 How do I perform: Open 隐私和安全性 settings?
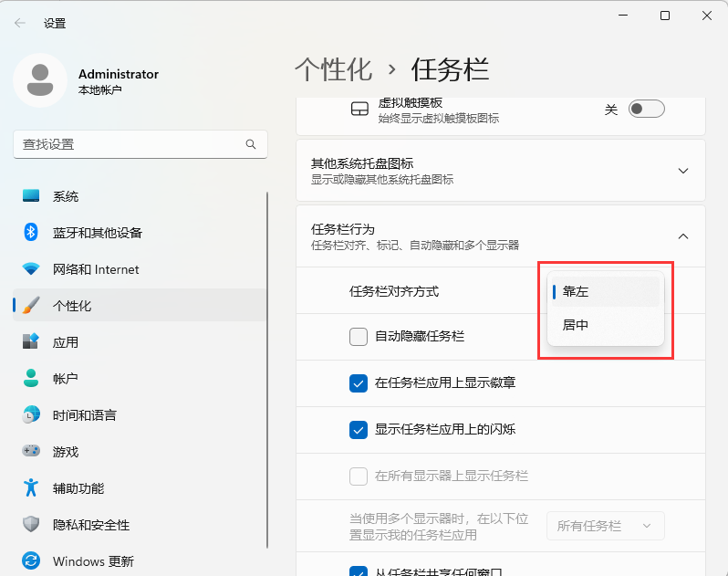pyautogui.click(x=140, y=525)
